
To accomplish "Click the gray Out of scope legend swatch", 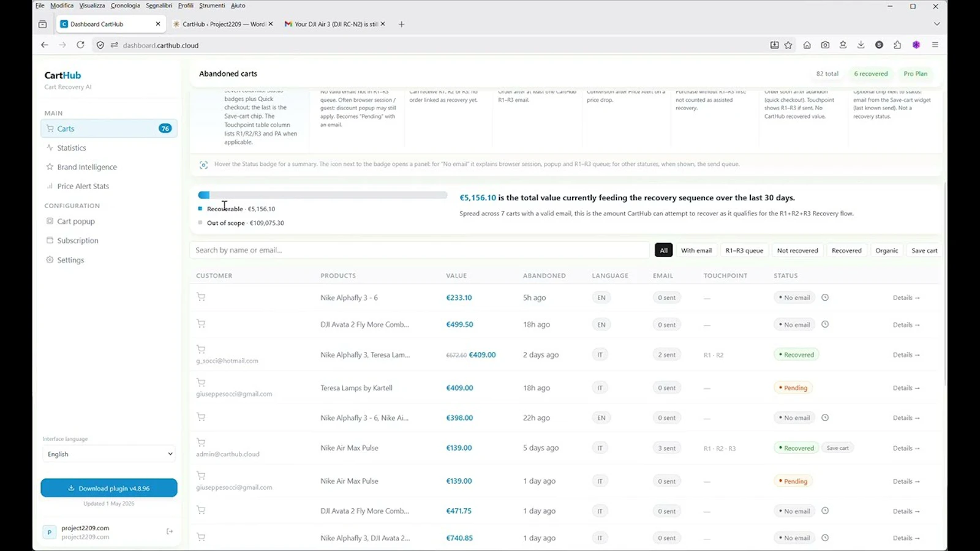I will click(200, 223).
